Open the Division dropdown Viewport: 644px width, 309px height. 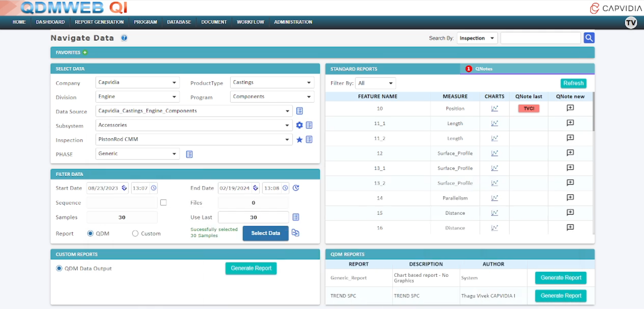pos(137,97)
